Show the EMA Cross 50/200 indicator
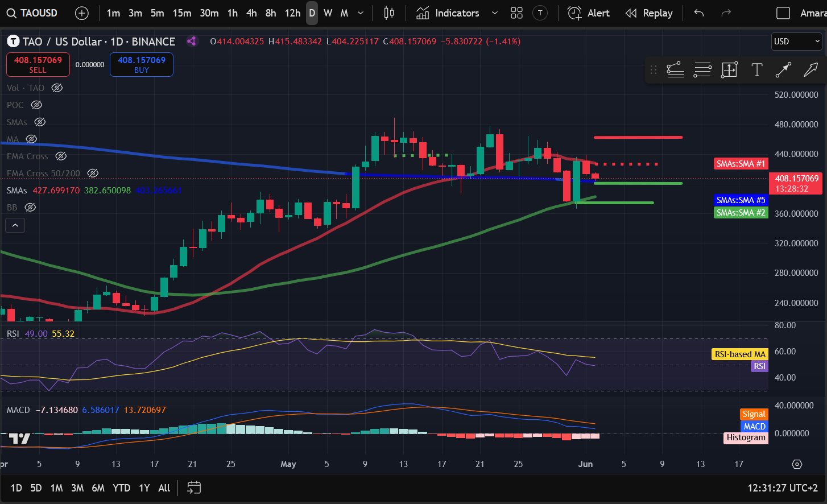This screenshot has height=504, width=827. 93,173
